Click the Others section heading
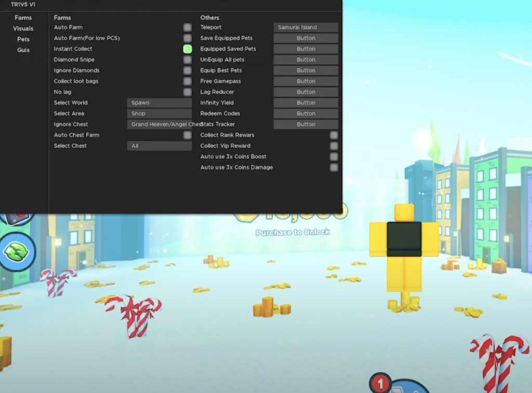The image size is (532, 393). point(210,18)
